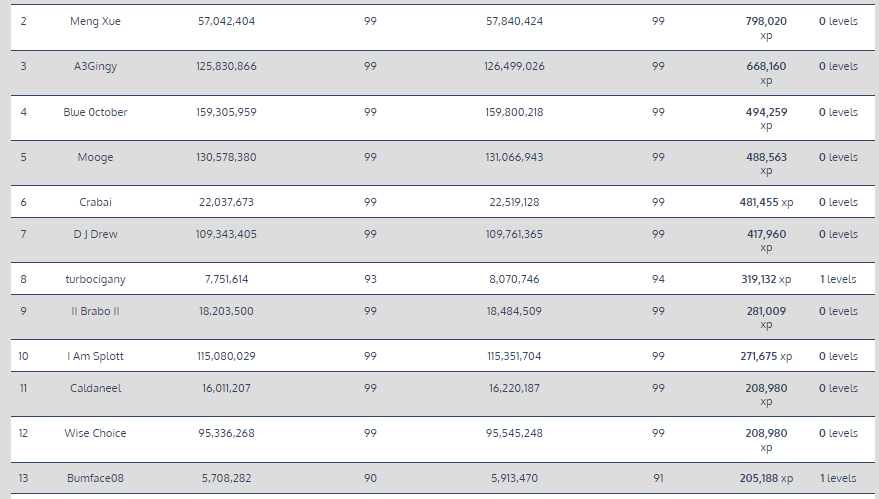Select I Am Splott player name

click(x=95, y=356)
